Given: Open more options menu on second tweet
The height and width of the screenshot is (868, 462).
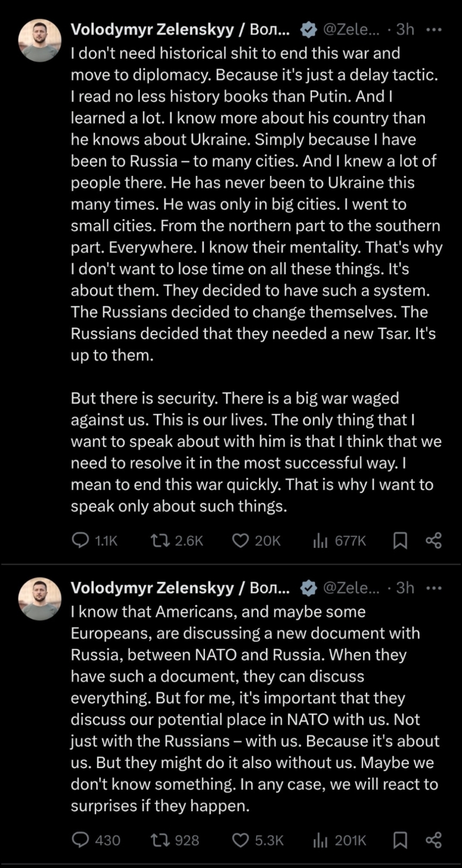Looking at the screenshot, I should pos(434,588).
